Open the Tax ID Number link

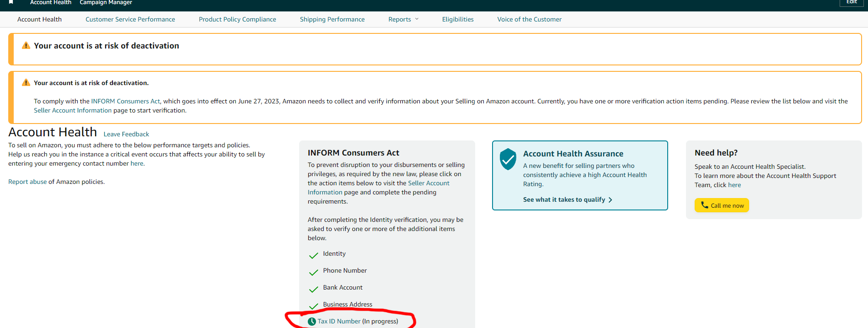pyautogui.click(x=339, y=321)
